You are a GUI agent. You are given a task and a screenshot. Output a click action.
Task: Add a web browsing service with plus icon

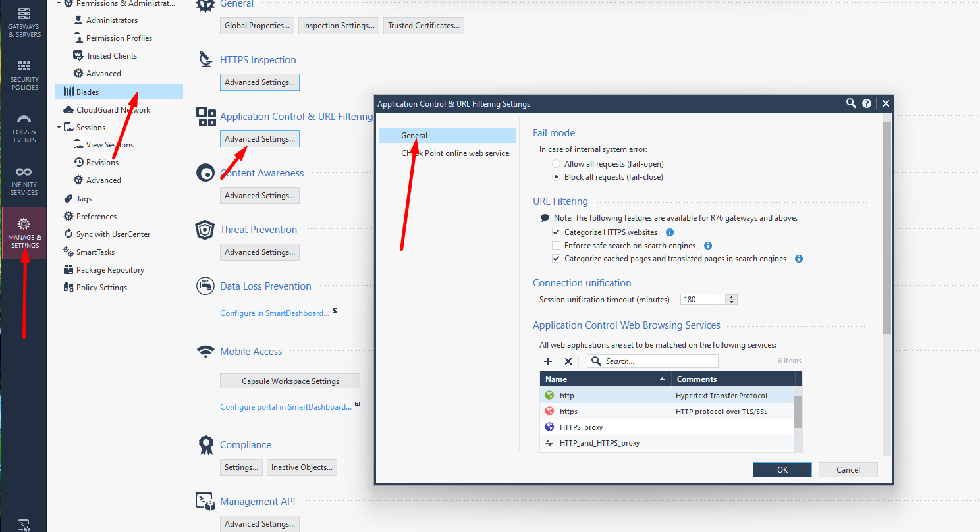(x=547, y=361)
